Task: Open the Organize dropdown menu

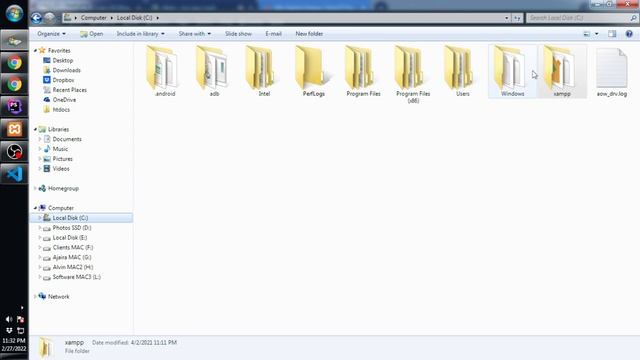Action: coord(51,34)
